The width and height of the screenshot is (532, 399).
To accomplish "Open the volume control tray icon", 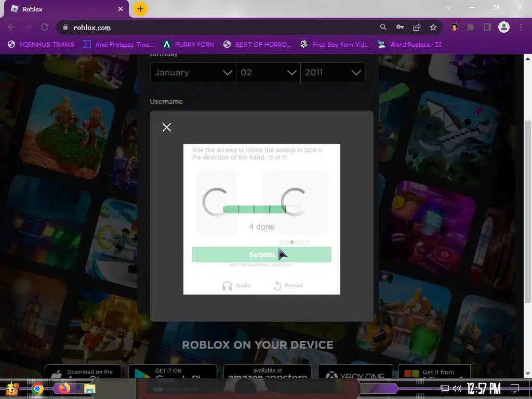I will [x=457, y=389].
